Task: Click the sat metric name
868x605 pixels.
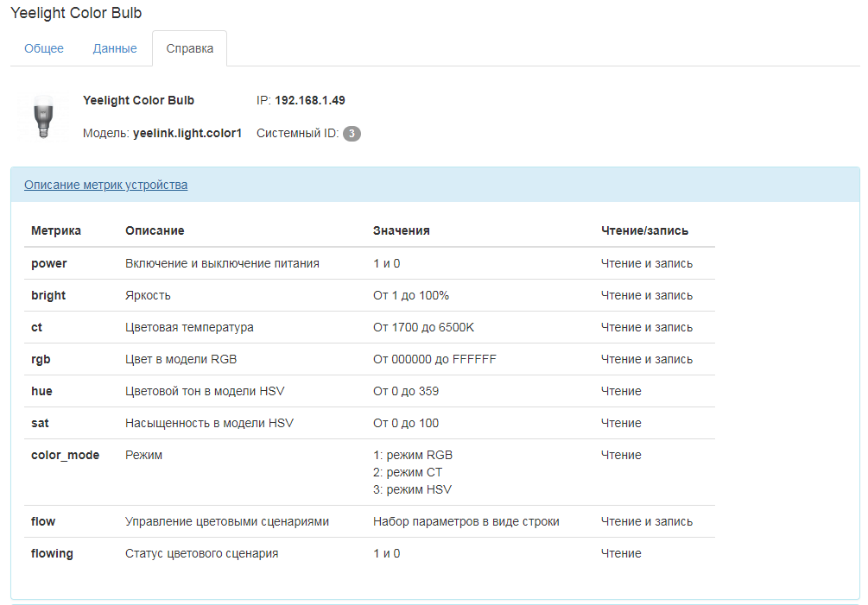Action: click(40, 423)
